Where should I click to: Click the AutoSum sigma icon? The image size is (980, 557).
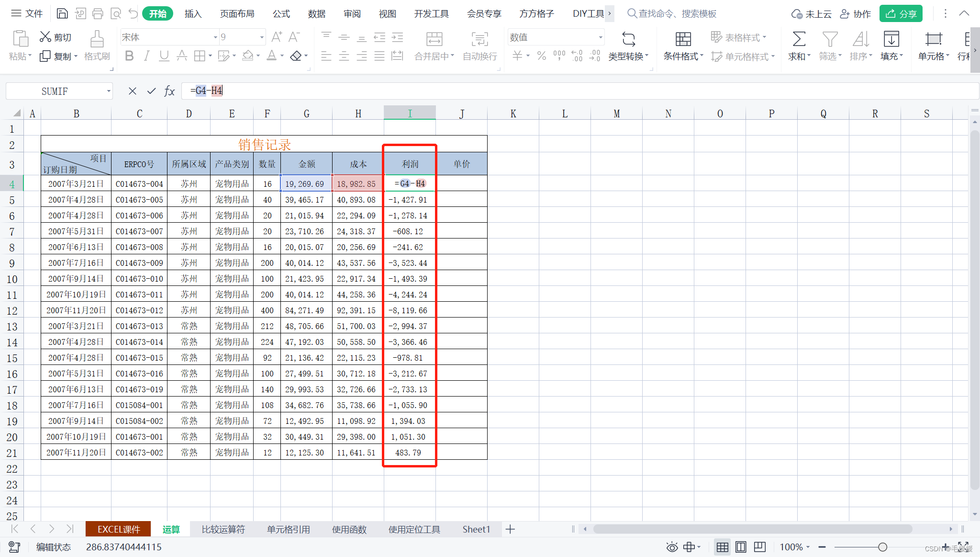[x=799, y=39]
